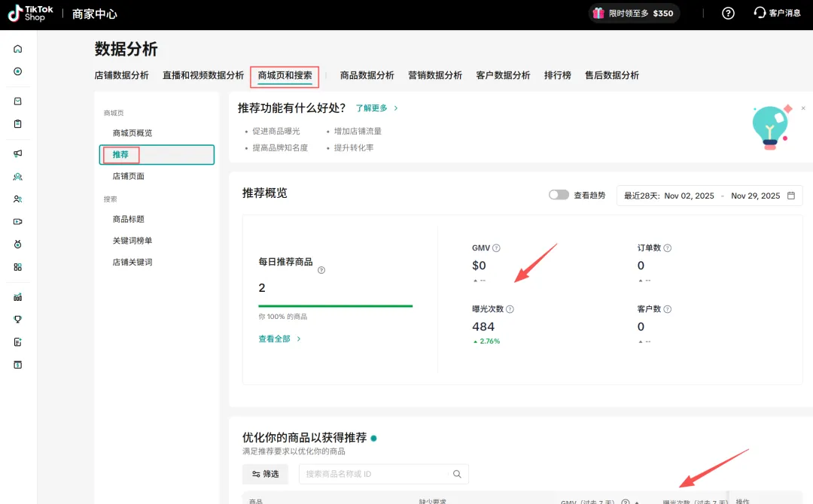
Task: Open the 最近28天 date range picker
Action: coord(709,196)
